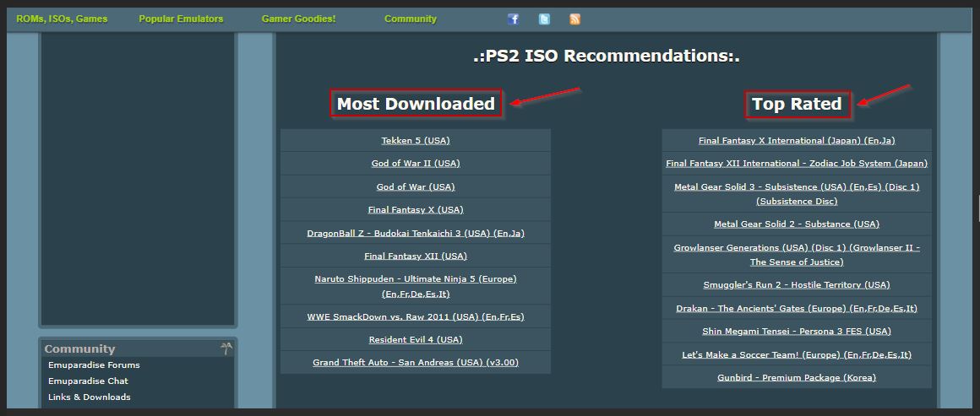Click the Community sidebar panel heading

[80, 349]
